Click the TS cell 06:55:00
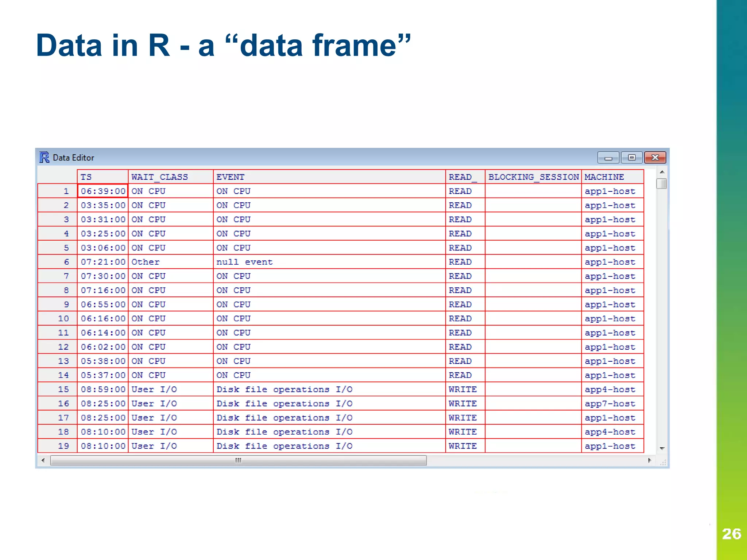The height and width of the screenshot is (560, 747). click(102, 304)
